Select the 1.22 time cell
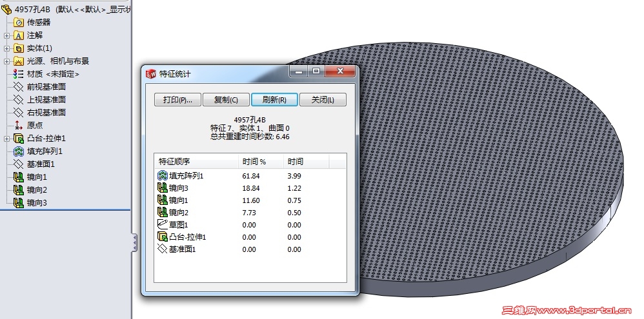644x319 pixels. (294, 188)
